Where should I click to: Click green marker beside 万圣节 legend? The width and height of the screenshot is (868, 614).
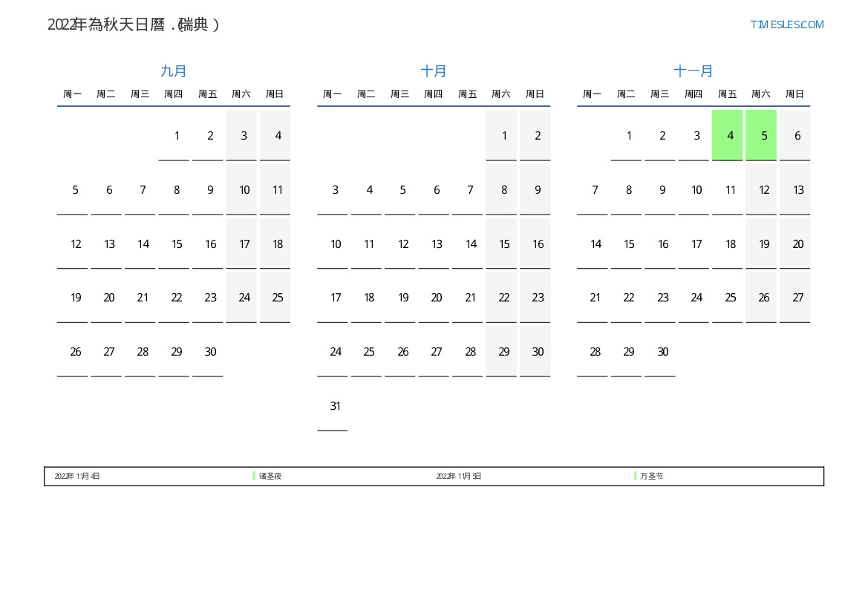click(x=636, y=476)
